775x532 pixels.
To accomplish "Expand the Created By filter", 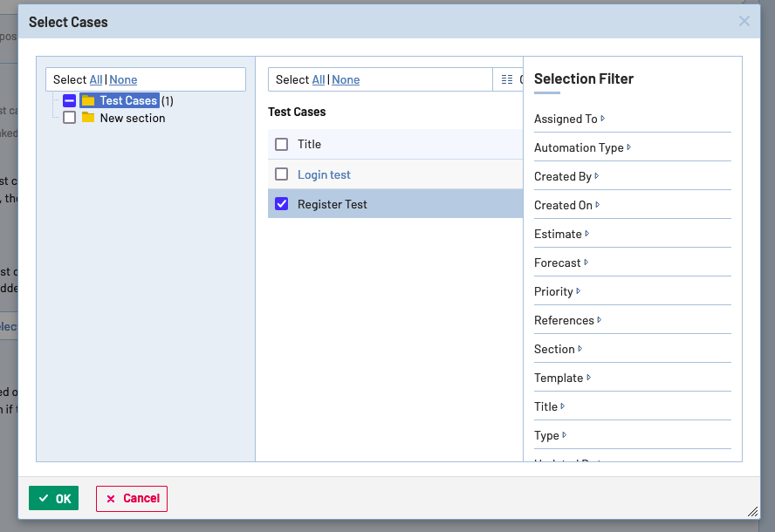I will (x=566, y=176).
